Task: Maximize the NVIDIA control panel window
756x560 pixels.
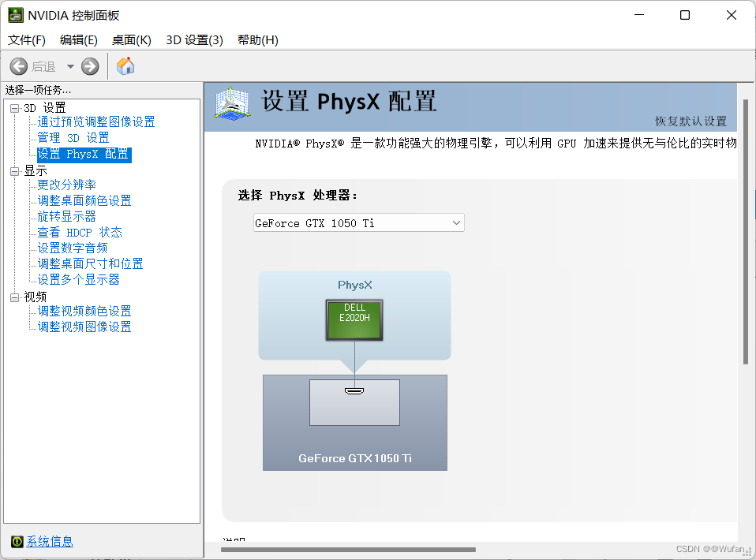Action: [x=685, y=16]
